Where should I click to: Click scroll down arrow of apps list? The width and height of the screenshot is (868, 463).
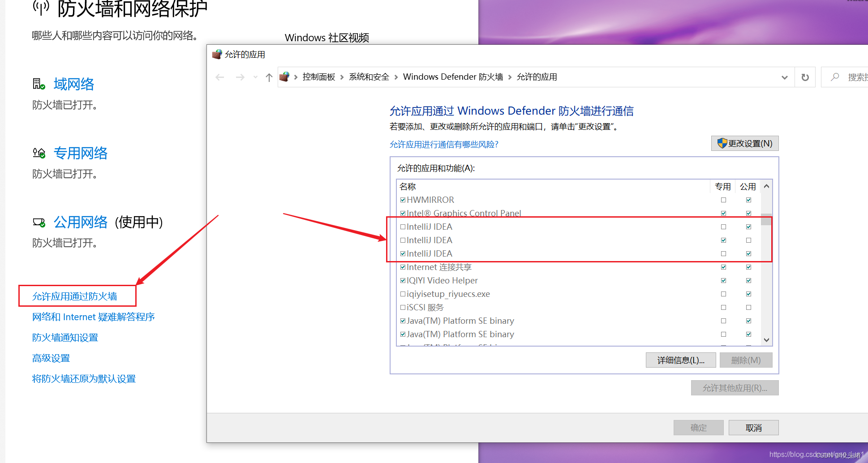pyautogui.click(x=766, y=340)
